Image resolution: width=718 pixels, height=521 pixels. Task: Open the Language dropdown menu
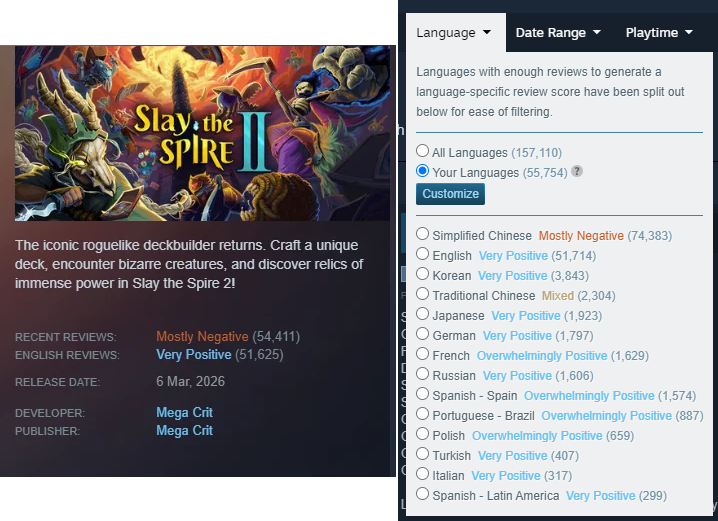[x=453, y=33]
